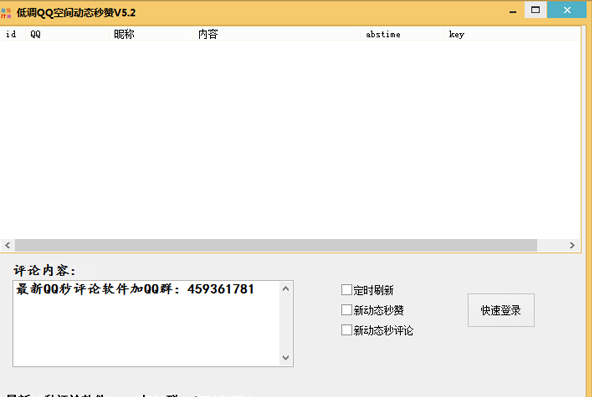This screenshot has height=397, width=592.
Task: Click the window title 低调QQ空间动态秒赞V5.2
Action: point(76,13)
